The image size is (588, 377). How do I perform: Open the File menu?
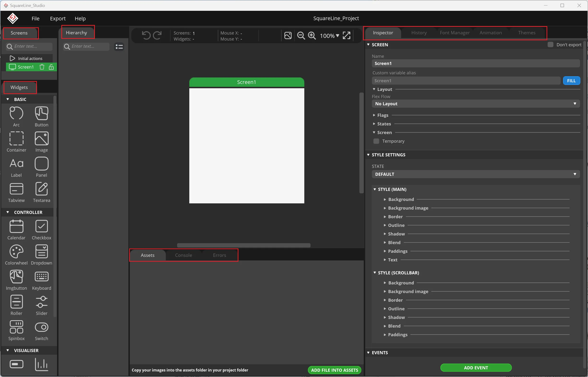click(35, 18)
